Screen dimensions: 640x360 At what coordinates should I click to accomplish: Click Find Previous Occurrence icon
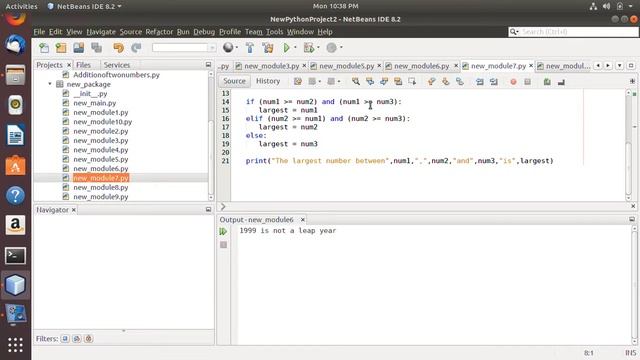pyautogui.click(x=370, y=82)
